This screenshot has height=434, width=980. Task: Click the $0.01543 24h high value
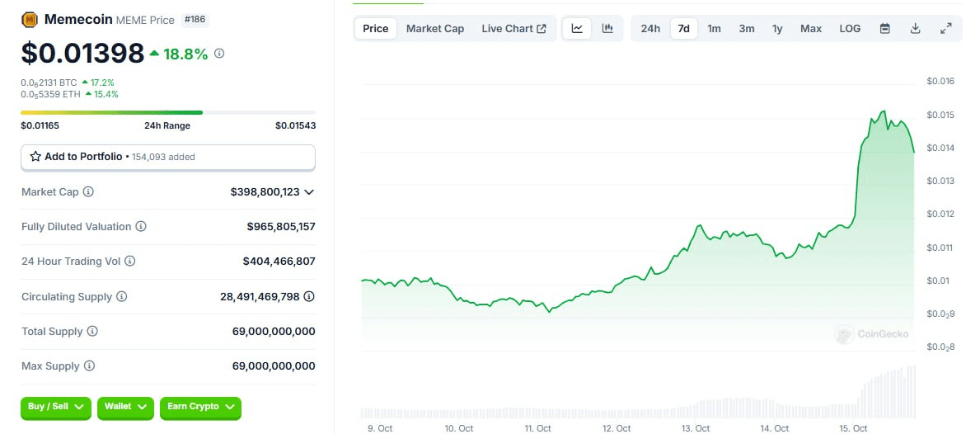coord(296,125)
